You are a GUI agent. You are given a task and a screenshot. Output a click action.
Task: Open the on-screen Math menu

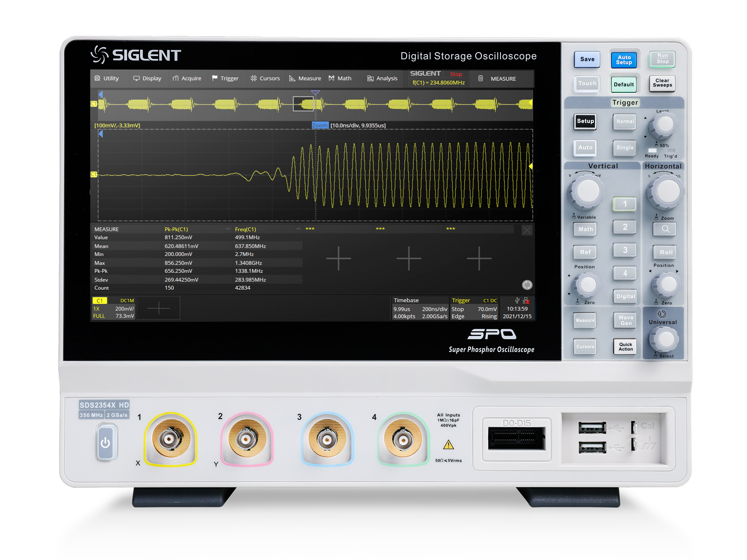(x=340, y=78)
